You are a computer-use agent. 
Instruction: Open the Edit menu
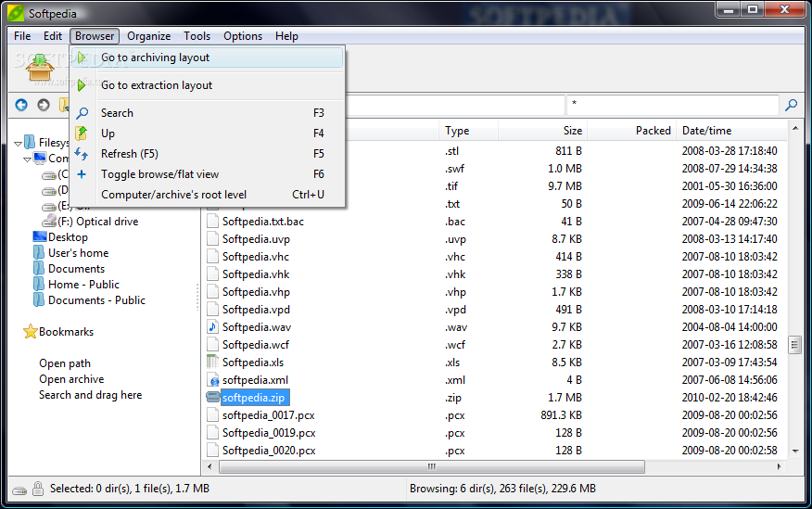[52, 36]
